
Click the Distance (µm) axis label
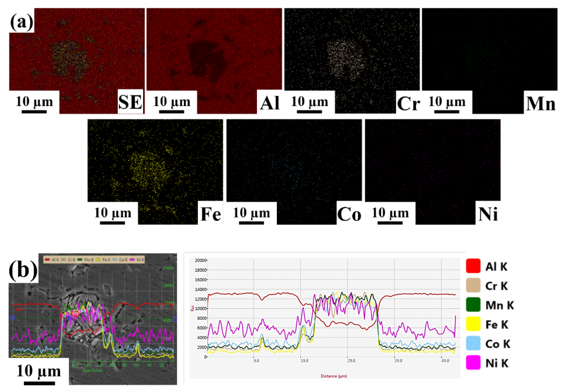(x=333, y=376)
